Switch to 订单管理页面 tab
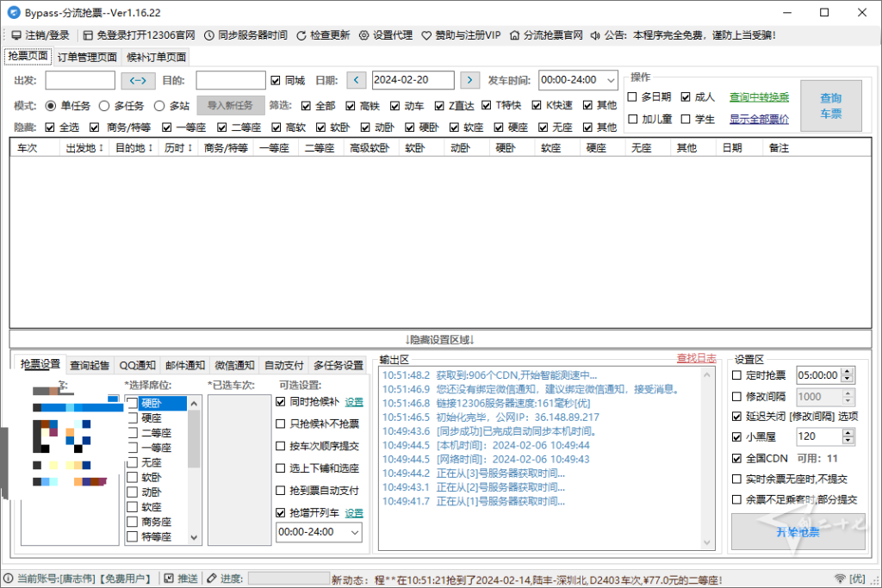This screenshot has height=588, width=882. click(87, 58)
